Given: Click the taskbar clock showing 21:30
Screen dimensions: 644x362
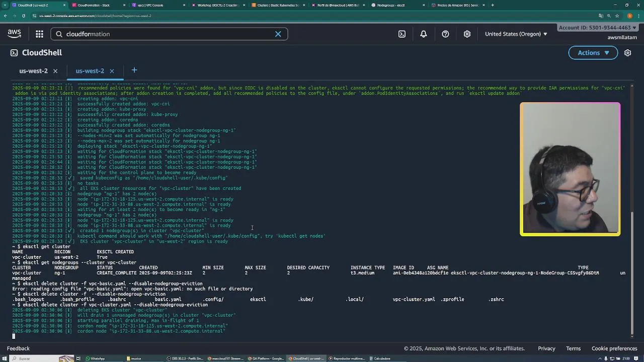Looking at the screenshot, I should 626,358.
